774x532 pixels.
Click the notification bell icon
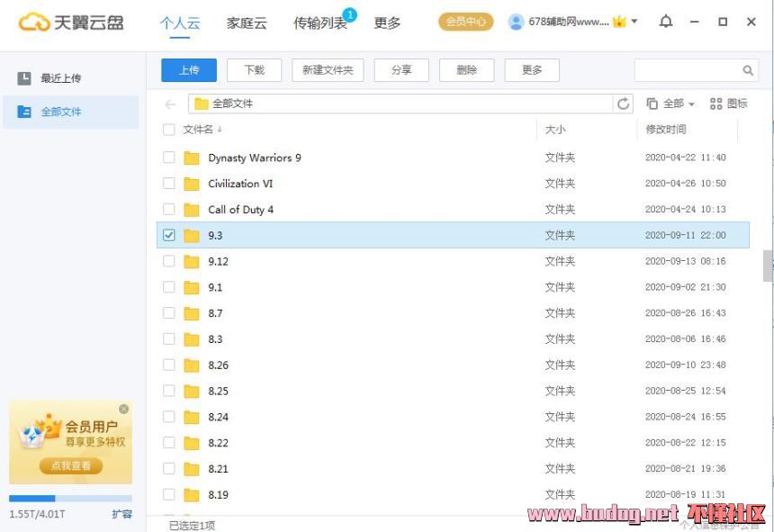point(666,22)
